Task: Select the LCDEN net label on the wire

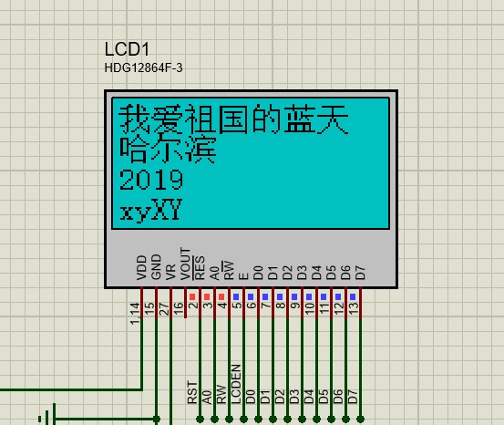Action: point(236,384)
